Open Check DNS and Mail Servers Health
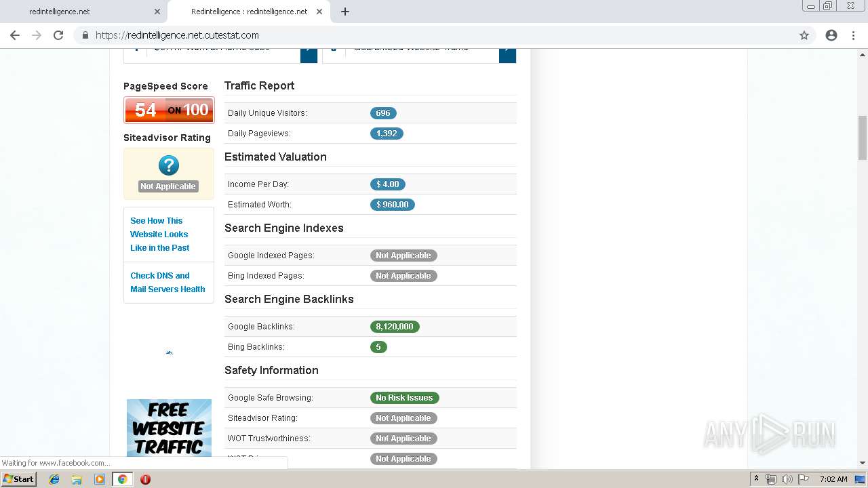Viewport: 868px width, 488px height. pyautogui.click(x=167, y=282)
